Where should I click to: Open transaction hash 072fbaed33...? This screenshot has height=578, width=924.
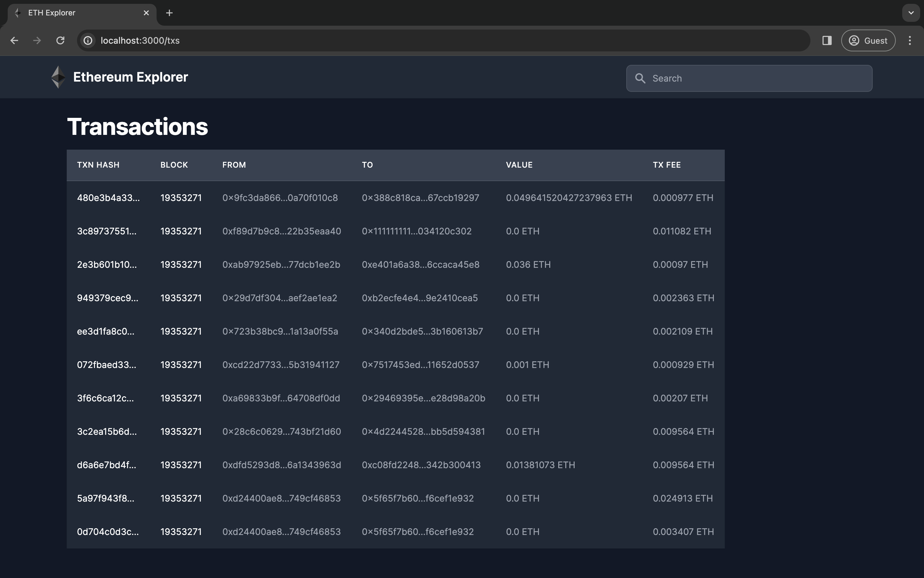coord(107,365)
